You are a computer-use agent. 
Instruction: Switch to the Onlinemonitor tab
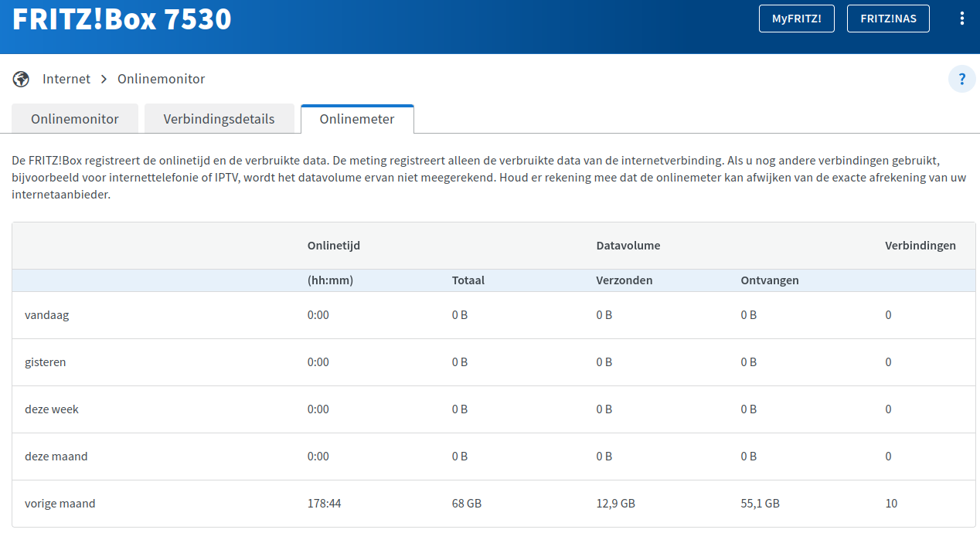tap(75, 119)
